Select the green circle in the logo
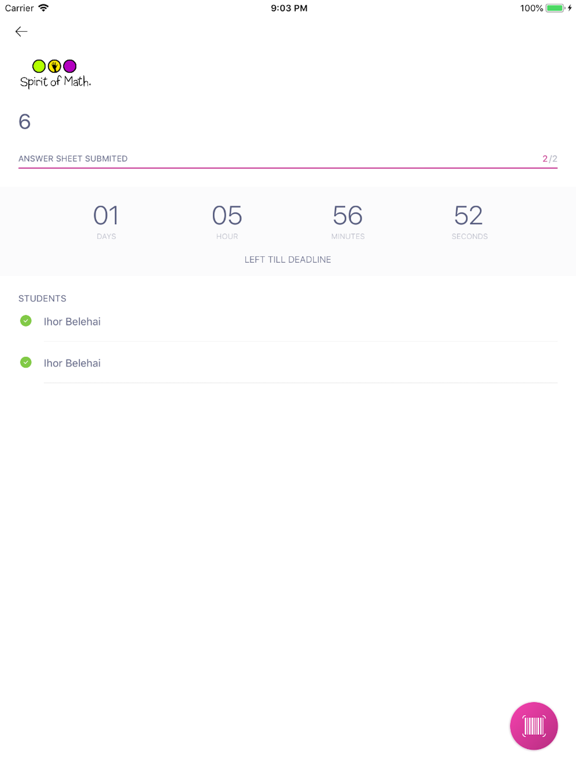576x768 pixels. point(39,66)
